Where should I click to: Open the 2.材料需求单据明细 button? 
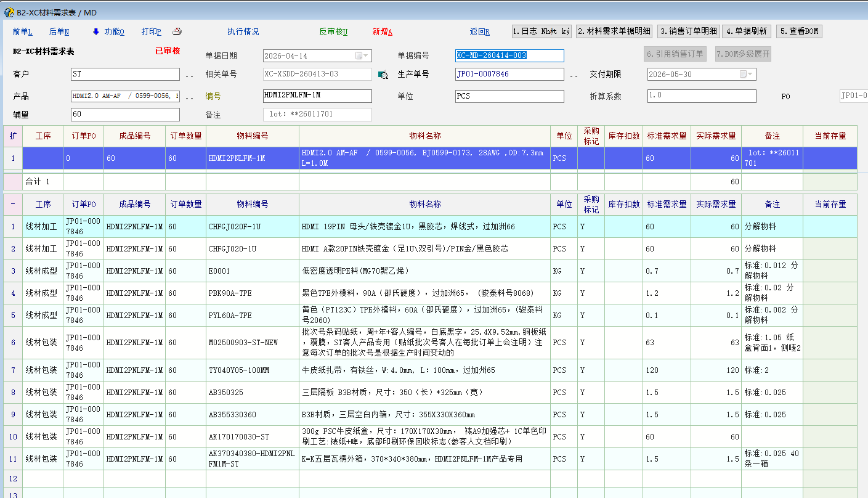(614, 31)
